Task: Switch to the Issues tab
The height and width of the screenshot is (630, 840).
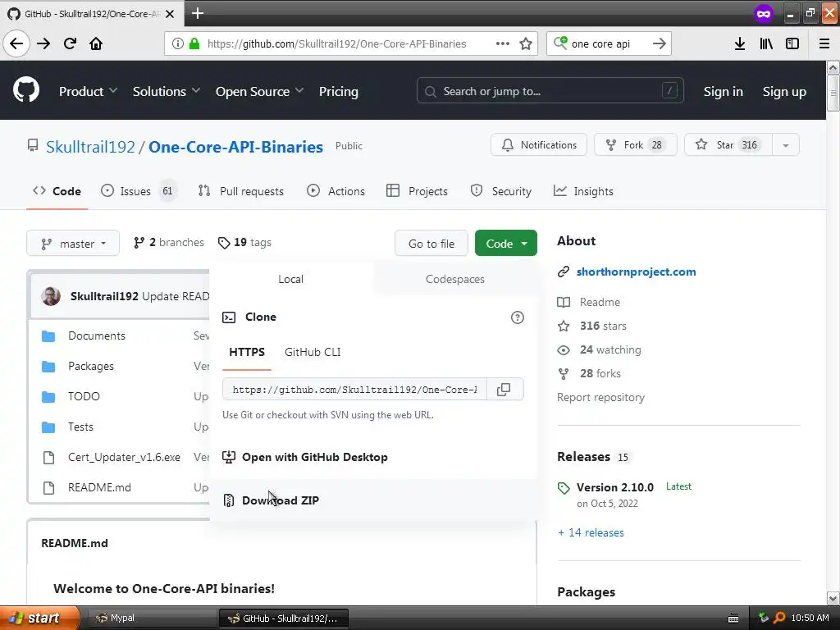Action: pyautogui.click(x=138, y=191)
